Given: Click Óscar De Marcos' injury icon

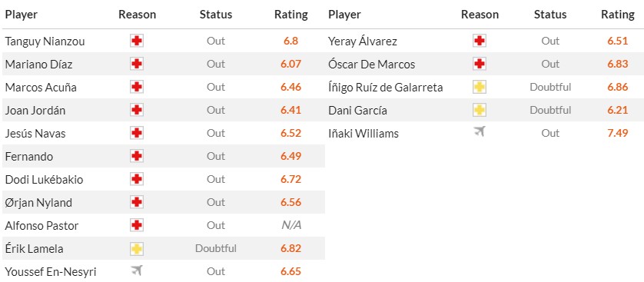Looking at the screenshot, I should (x=480, y=64).
